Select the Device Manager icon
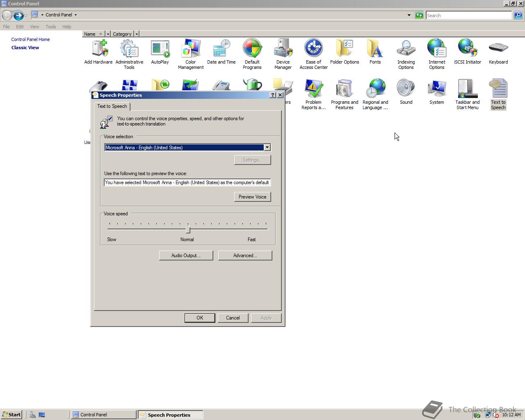 click(x=283, y=54)
